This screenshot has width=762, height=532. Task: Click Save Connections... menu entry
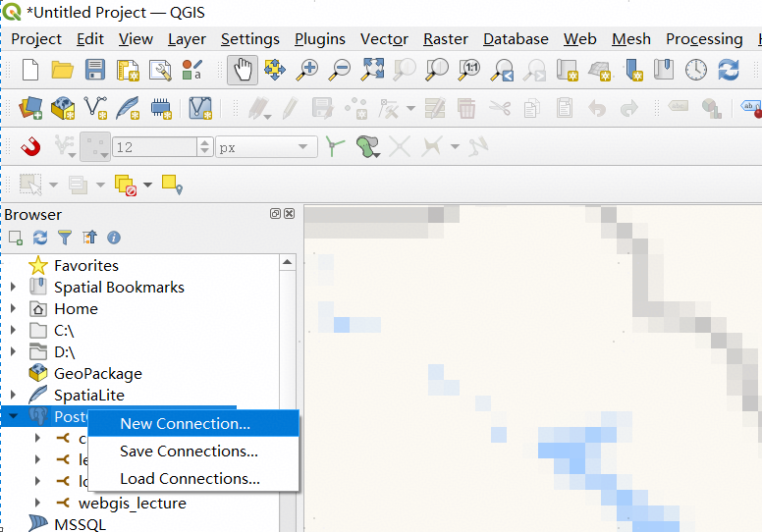tap(189, 452)
